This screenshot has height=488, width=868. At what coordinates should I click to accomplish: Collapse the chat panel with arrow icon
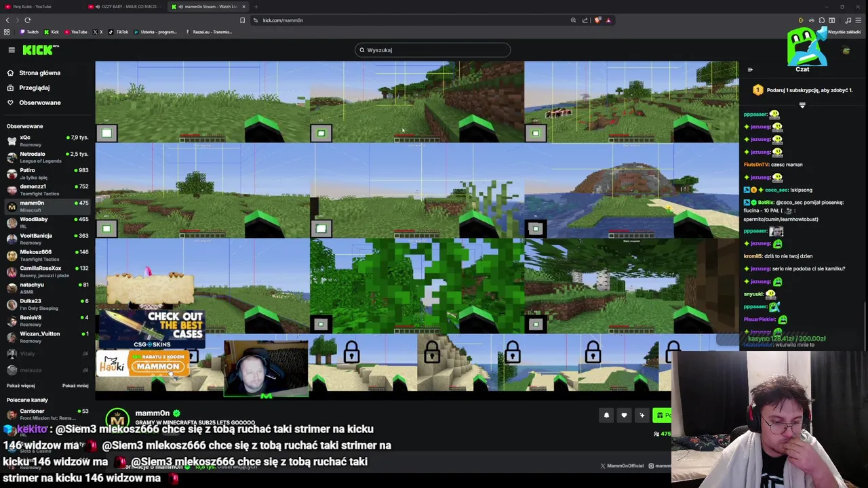pos(750,69)
